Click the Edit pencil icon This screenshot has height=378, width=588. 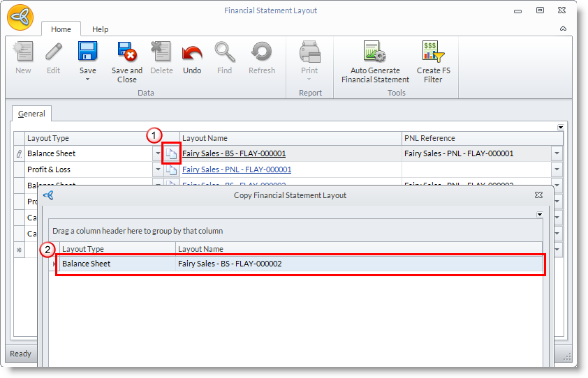click(54, 52)
